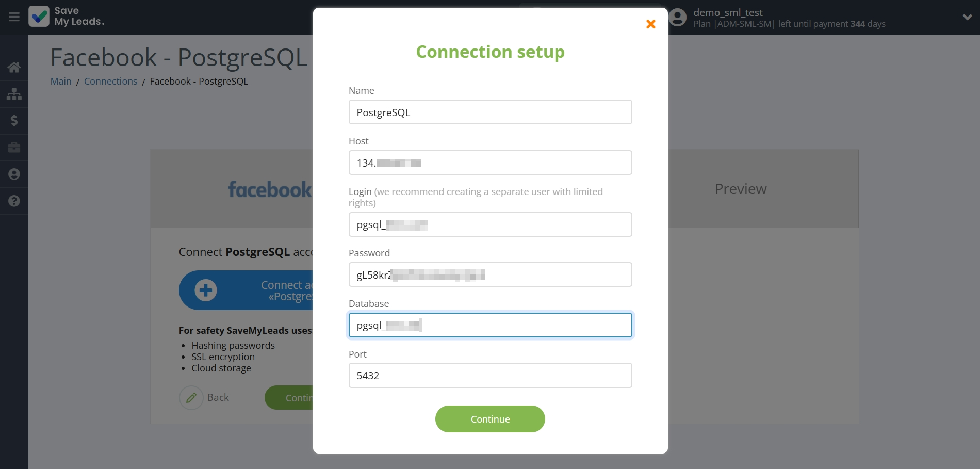Open the Main breadcrumb link
The height and width of the screenshot is (469, 980).
pyautogui.click(x=60, y=81)
